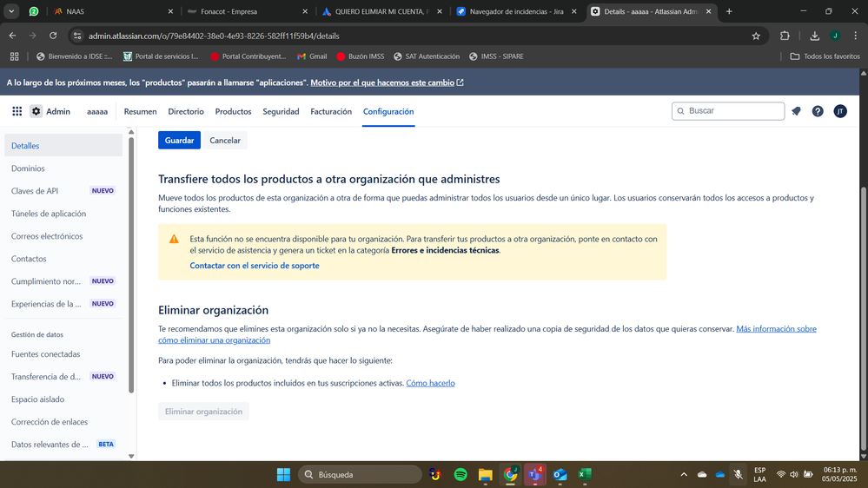Click the sidebar scroll down arrow
Viewport: 868px width, 488px height.
click(131, 456)
